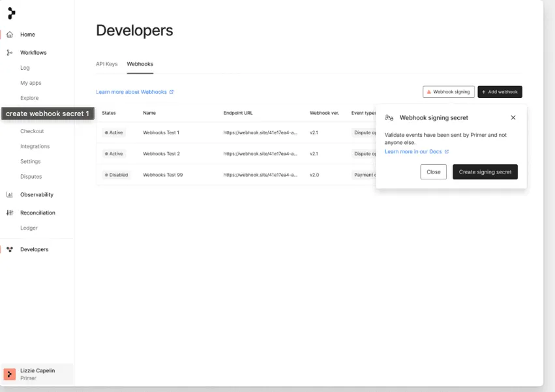This screenshot has width=555, height=392.
Task: Click the Endpoint URL column header
Action: 238,113
